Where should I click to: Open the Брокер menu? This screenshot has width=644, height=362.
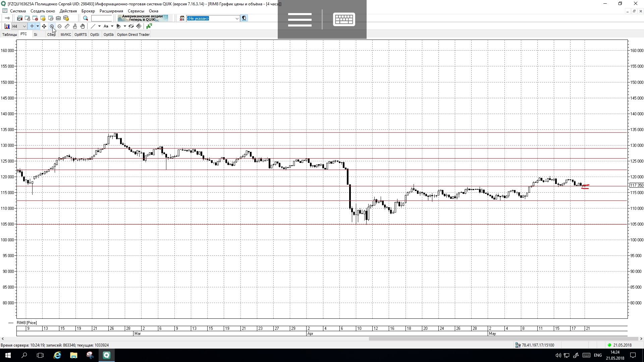pos(88,11)
